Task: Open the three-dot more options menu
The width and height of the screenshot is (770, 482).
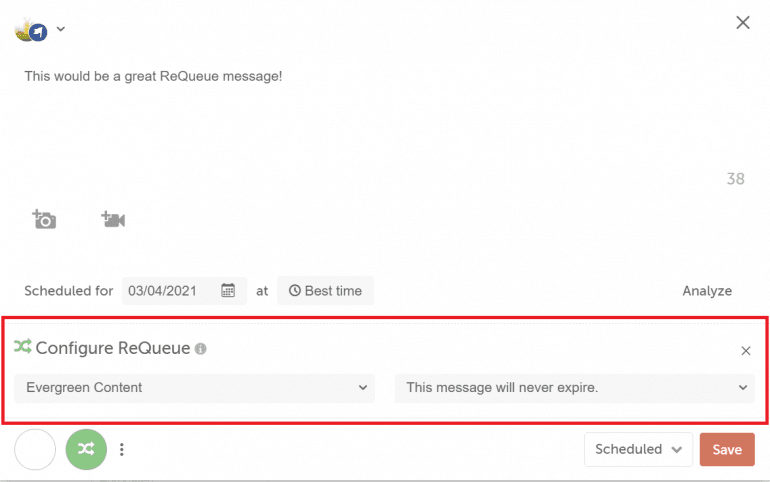Action: click(x=122, y=449)
